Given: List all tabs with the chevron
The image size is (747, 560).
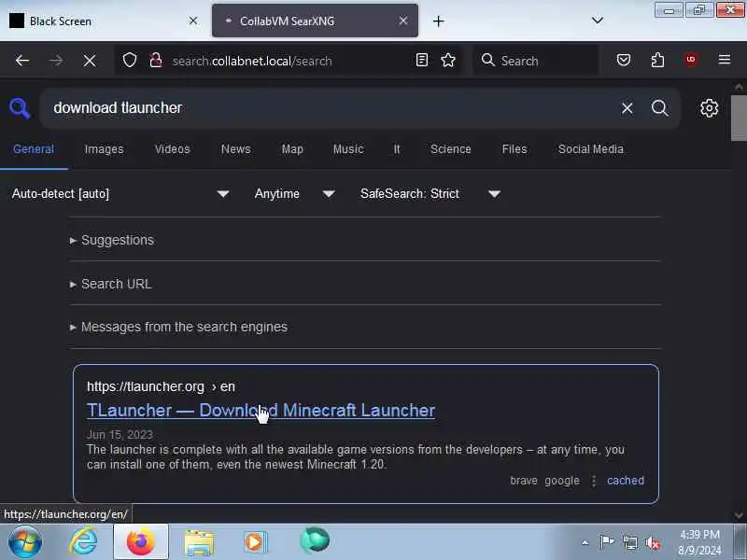Looking at the screenshot, I should tap(597, 21).
